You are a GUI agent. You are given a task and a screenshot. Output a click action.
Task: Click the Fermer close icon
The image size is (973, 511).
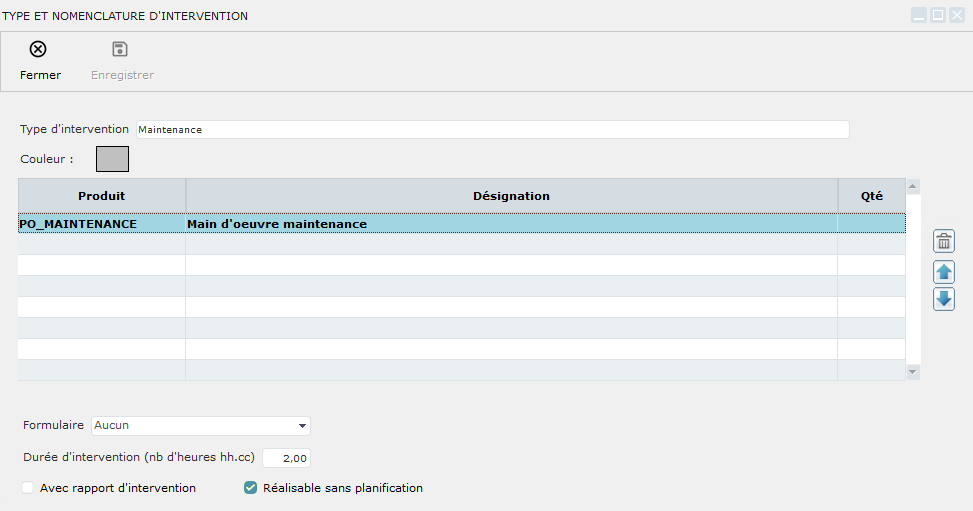[38, 50]
